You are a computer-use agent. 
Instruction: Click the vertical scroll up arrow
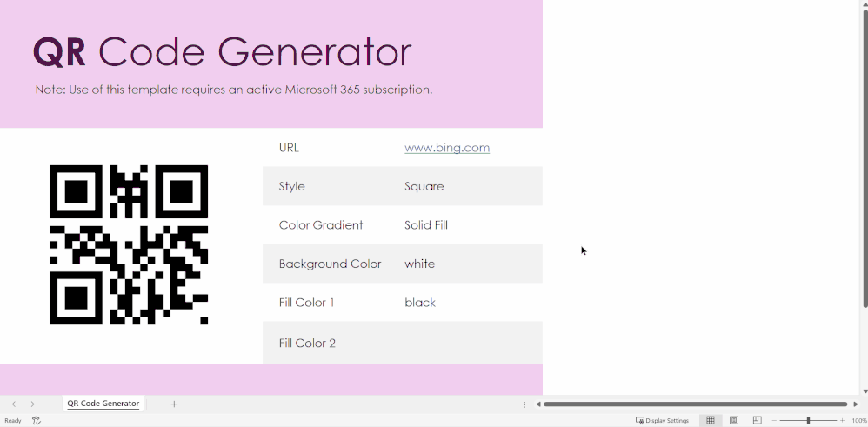865,3
